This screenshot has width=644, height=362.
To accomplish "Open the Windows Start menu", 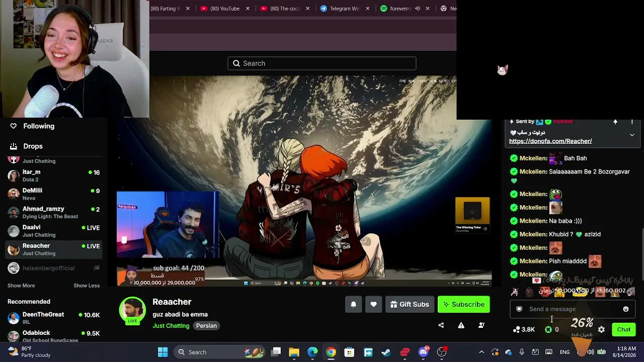I will 163,352.
